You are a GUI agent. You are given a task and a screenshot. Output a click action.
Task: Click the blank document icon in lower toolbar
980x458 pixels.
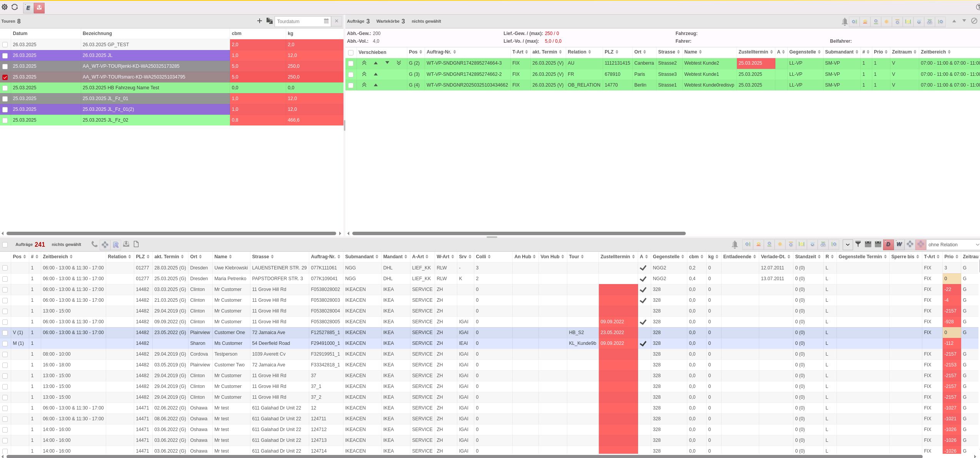pyautogui.click(x=136, y=244)
